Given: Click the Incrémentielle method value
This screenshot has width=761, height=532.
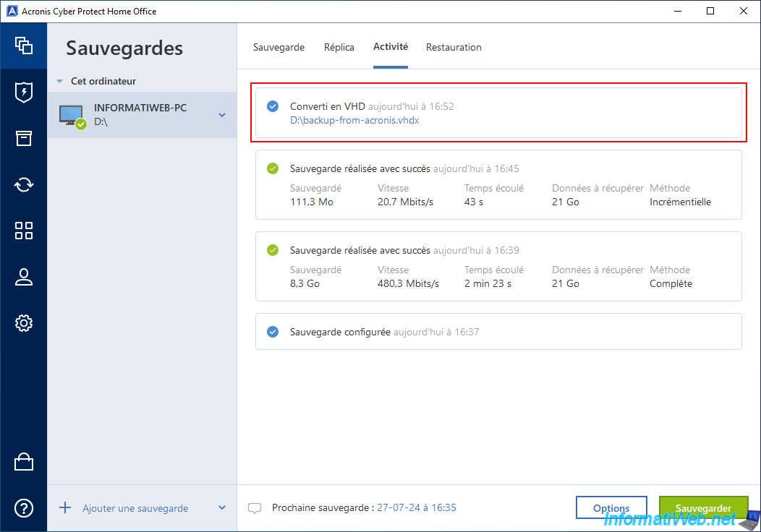Looking at the screenshot, I should pos(681,202).
